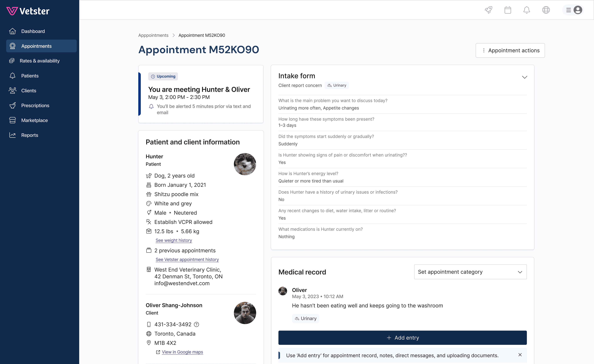This screenshot has width=594, height=364.
Task: Open the calendar icon in the top bar
Action: click(x=508, y=10)
